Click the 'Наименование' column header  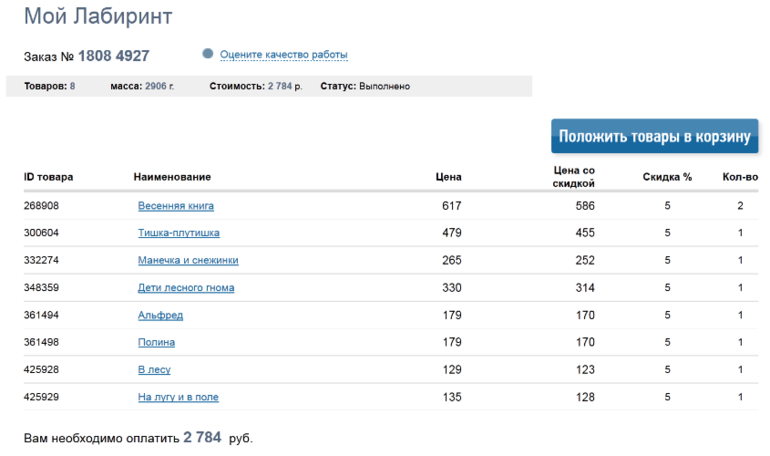[x=172, y=177]
